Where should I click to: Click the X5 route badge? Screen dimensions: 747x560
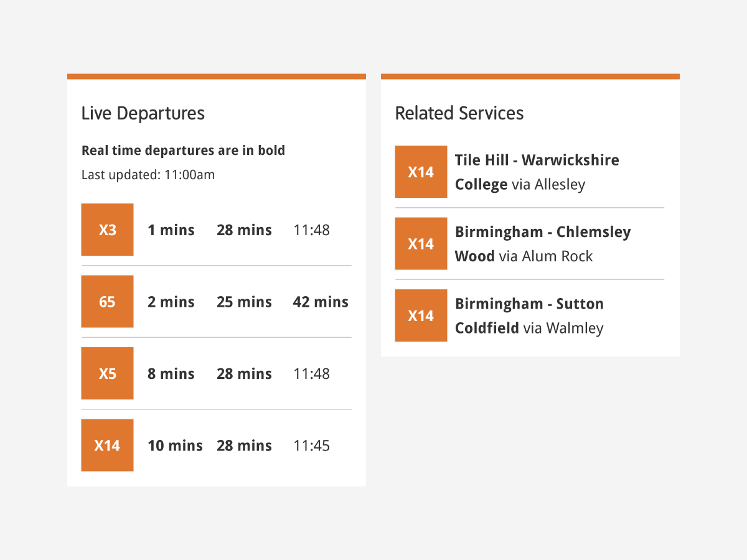[107, 373]
